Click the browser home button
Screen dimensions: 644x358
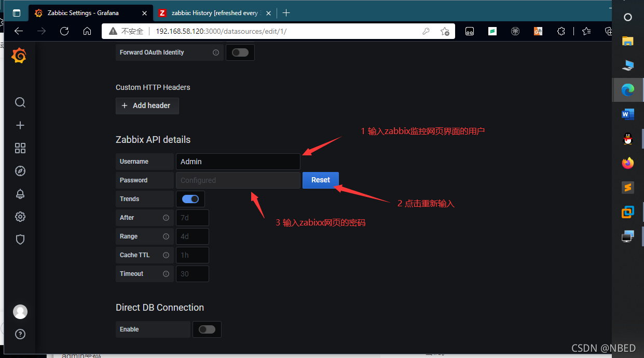click(87, 31)
